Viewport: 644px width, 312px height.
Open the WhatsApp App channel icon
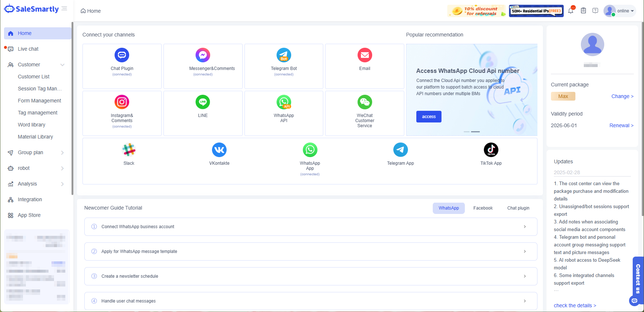(x=310, y=150)
